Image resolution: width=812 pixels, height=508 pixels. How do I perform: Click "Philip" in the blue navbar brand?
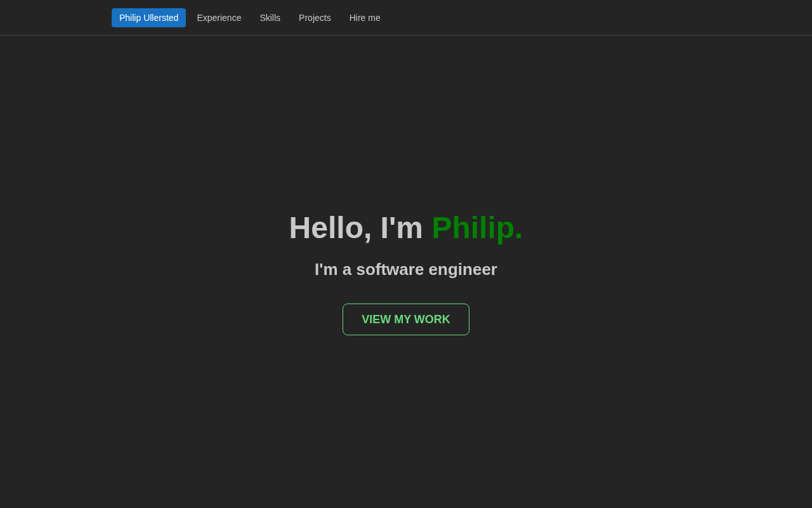click(130, 18)
